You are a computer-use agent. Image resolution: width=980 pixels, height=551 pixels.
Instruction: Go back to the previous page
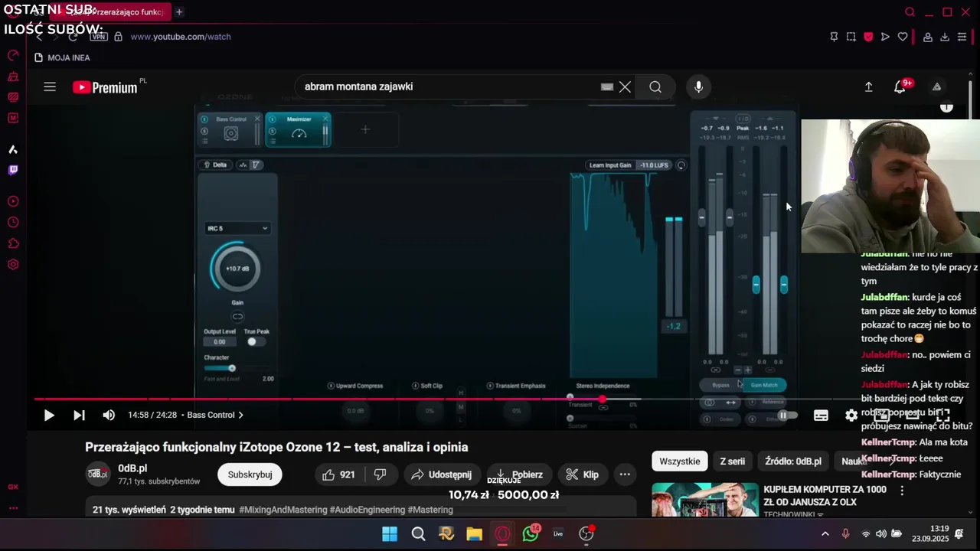click(39, 36)
